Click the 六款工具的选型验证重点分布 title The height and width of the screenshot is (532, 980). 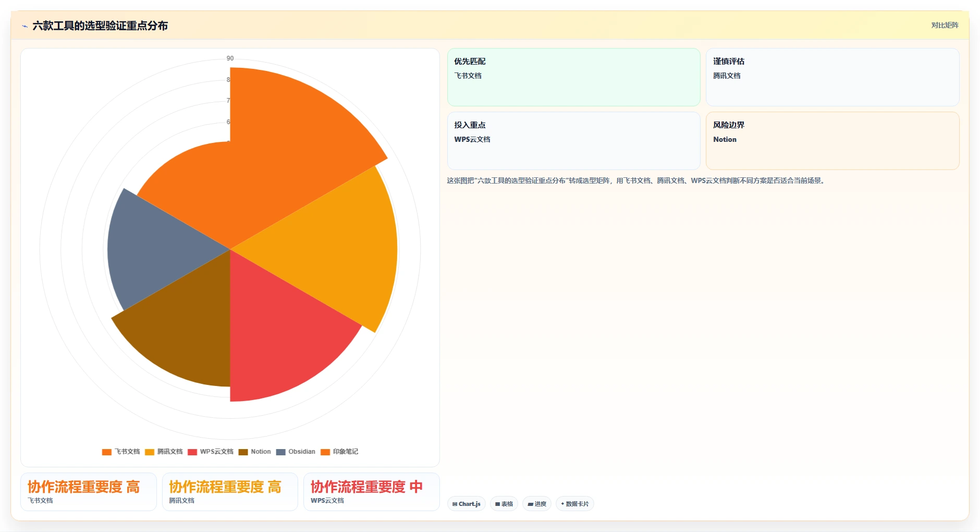pos(100,26)
